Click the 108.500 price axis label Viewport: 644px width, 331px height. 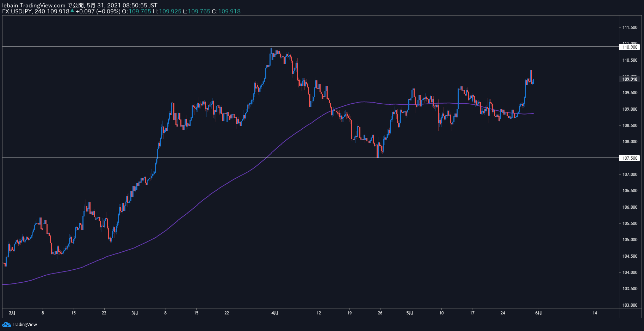630,125
